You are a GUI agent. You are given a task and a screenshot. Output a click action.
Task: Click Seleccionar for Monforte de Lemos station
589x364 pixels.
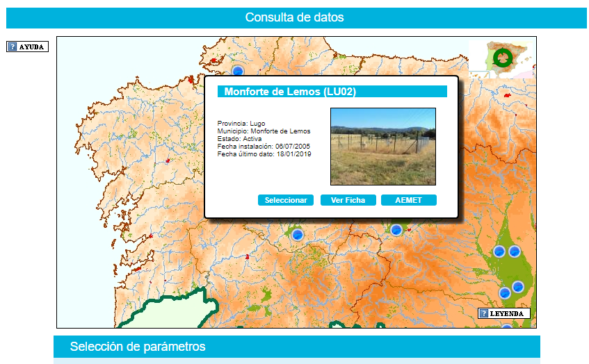point(286,200)
